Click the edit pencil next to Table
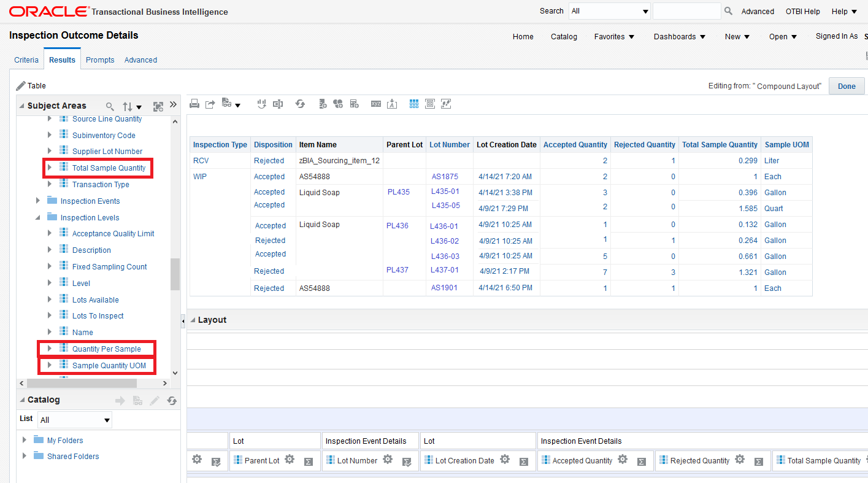Image resolution: width=868 pixels, height=483 pixels. pyautogui.click(x=21, y=85)
